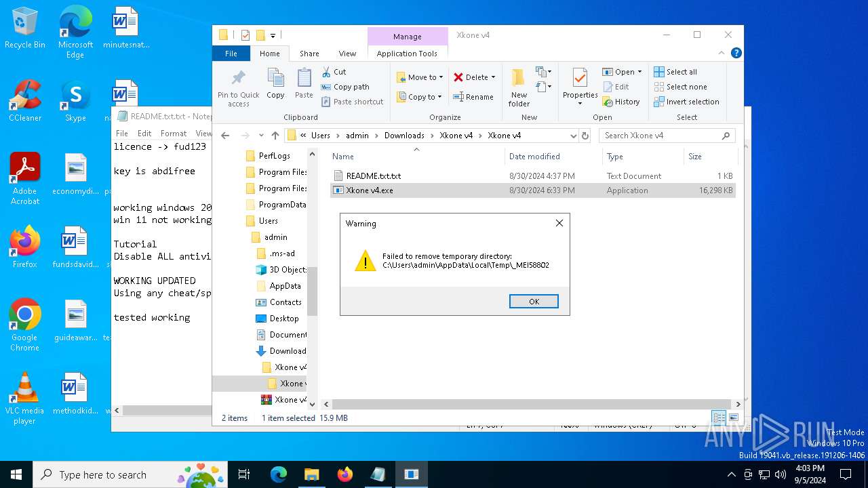Open Notepad Format menu
The width and height of the screenshot is (868, 488).
[174, 134]
